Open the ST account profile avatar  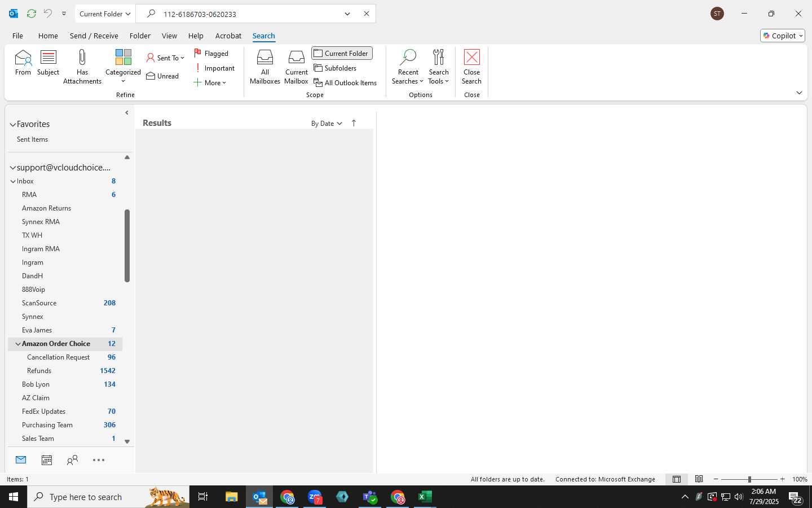click(717, 14)
